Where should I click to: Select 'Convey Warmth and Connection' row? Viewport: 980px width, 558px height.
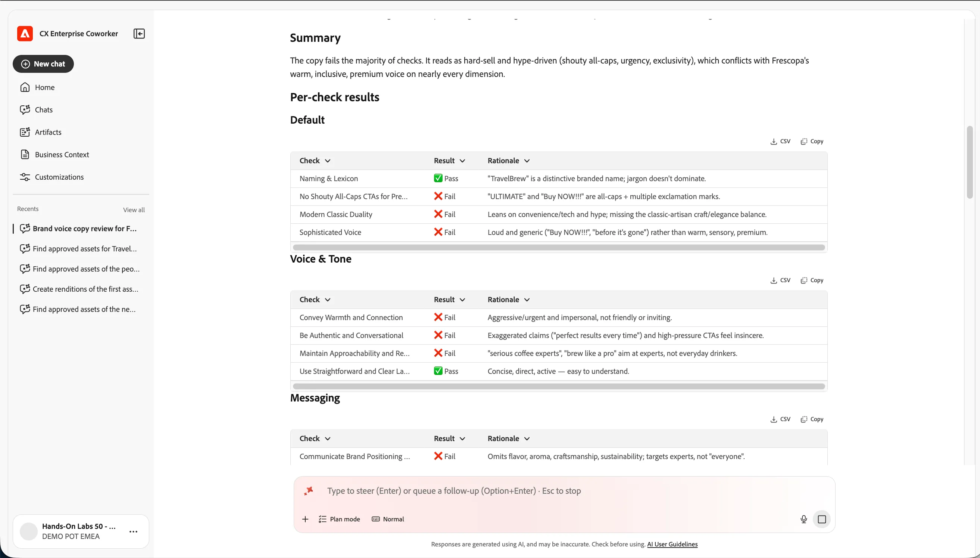tap(559, 318)
